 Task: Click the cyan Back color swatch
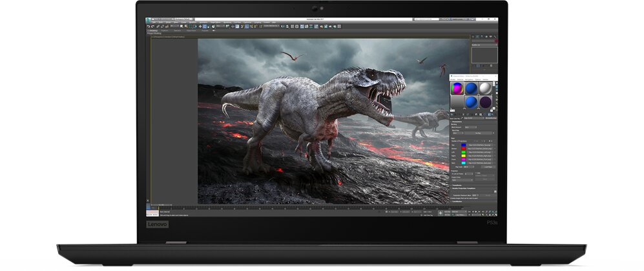(x=464, y=163)
